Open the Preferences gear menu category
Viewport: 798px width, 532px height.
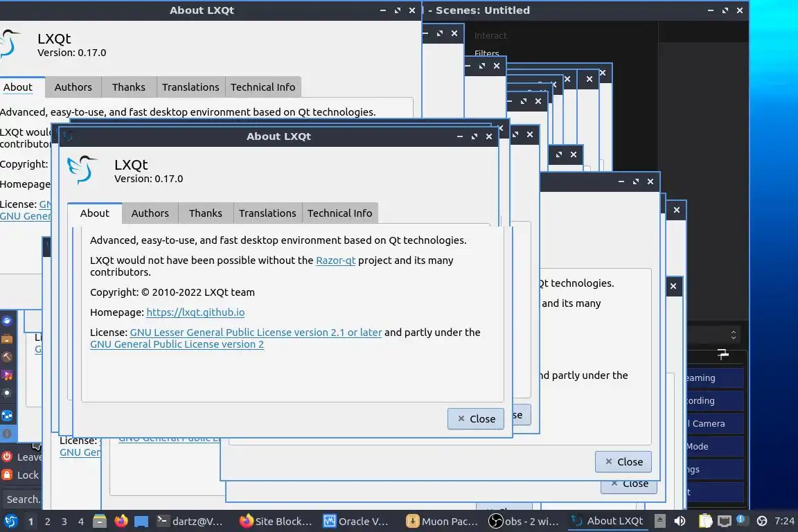pos(7,393)
